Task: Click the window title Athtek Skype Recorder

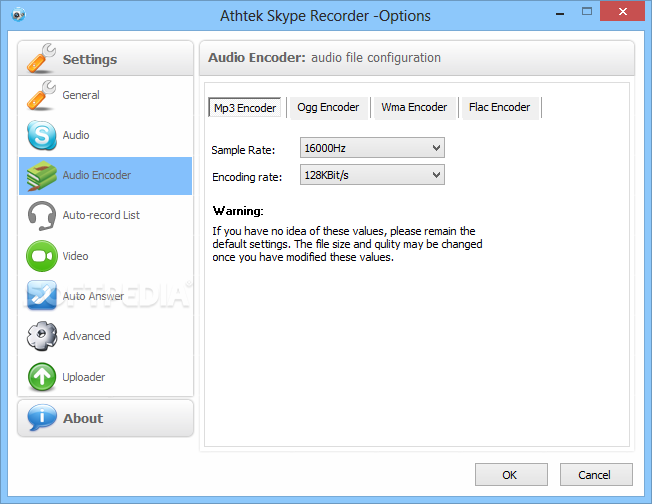Action: point(325,16)
